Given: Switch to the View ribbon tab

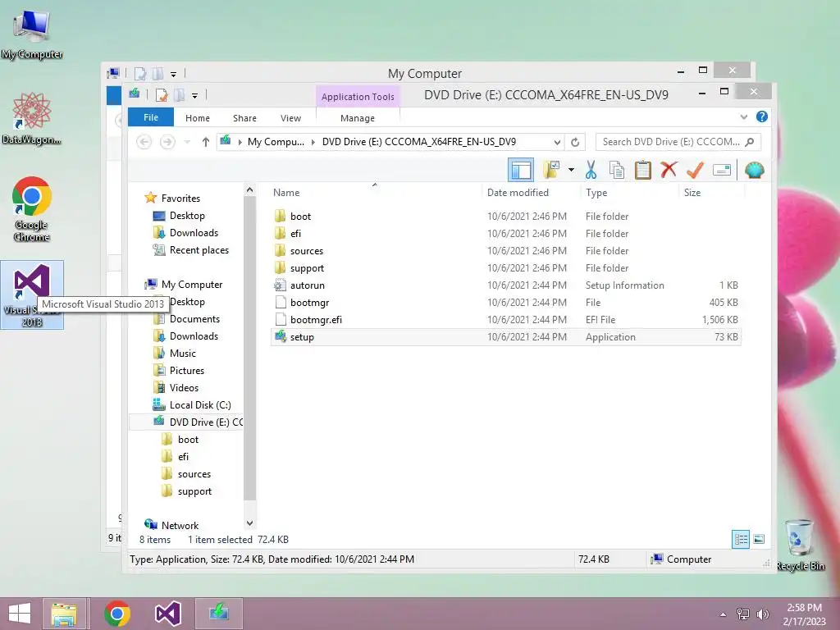Looking at the screenshot, I should pyautogui.click(x=291, y=118).
